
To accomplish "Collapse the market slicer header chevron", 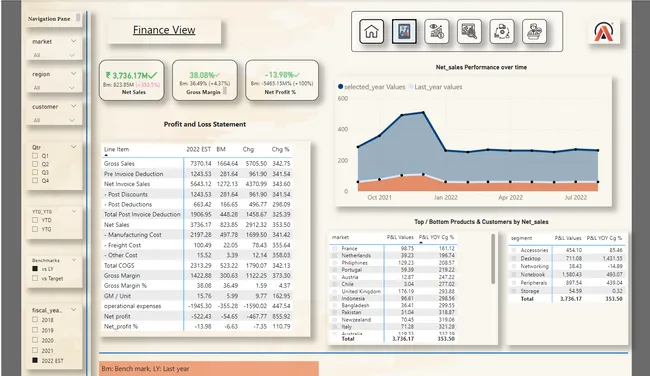I will 73,41.
